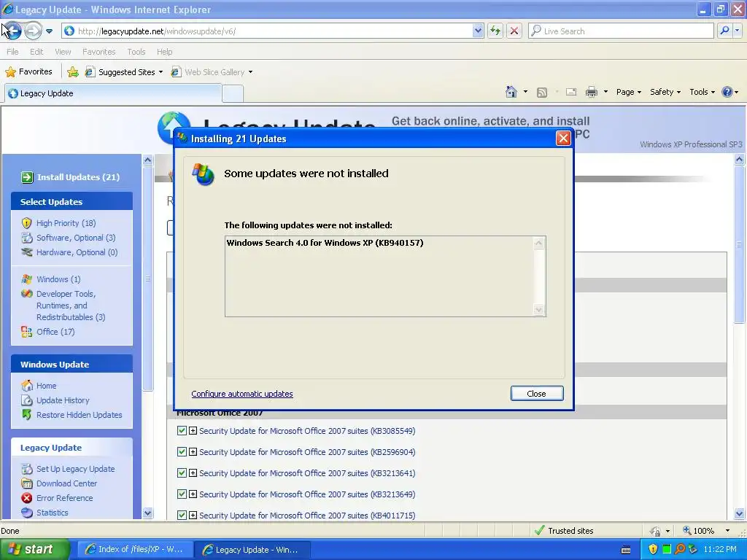Open the address bar history dropdown

pyautogui.click(x=478, y=31)
